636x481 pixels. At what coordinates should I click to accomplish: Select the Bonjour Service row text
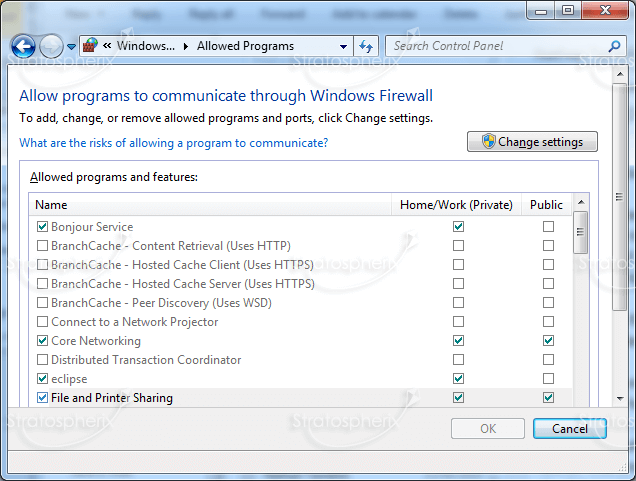tap(92, 227)
